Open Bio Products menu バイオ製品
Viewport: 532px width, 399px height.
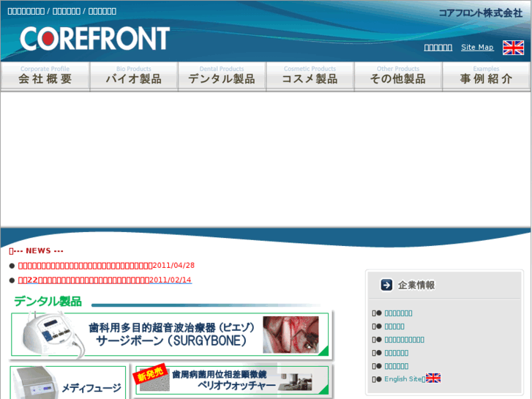tap(134, 76)
